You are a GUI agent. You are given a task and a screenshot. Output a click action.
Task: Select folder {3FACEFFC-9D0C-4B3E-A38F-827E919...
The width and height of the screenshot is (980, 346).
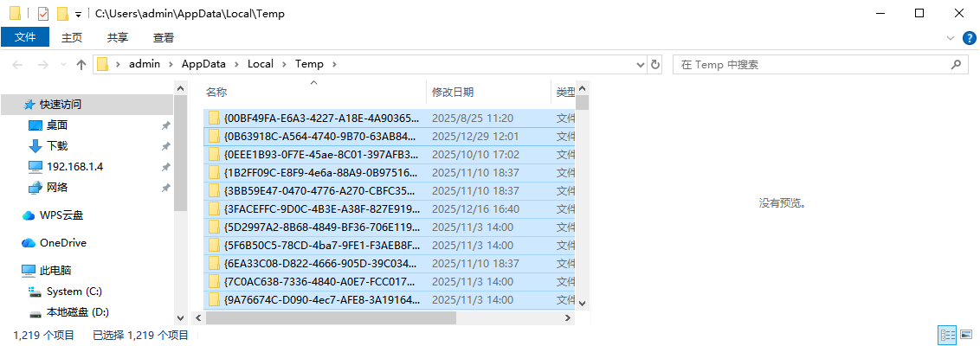[x=390, y=208]
